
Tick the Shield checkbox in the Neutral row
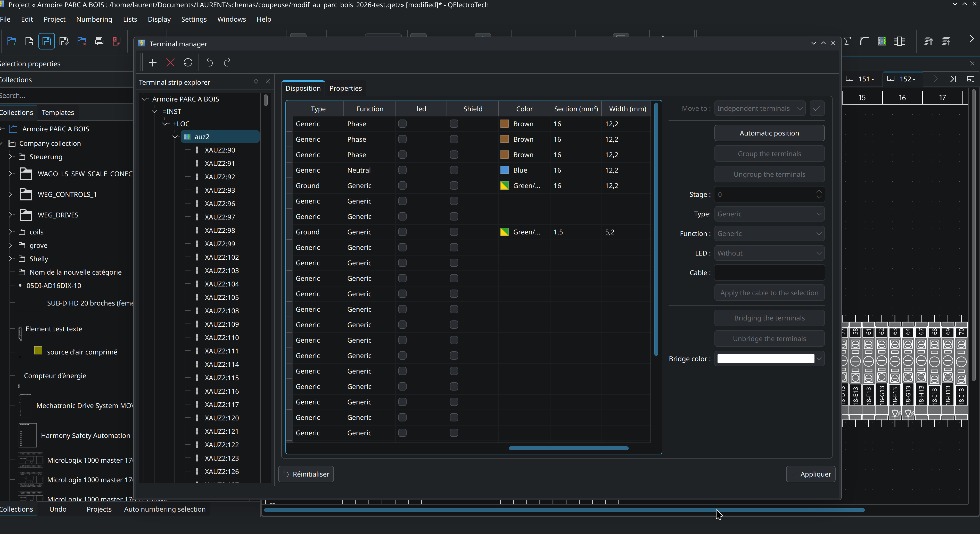point(454,170)
